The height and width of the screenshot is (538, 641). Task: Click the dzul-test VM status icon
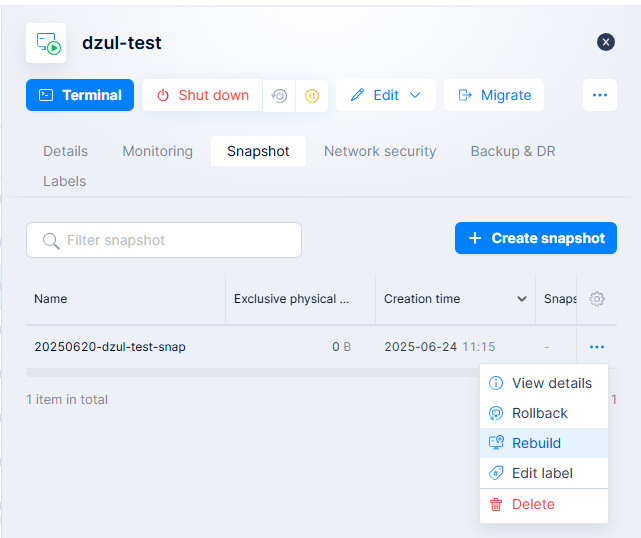[47, 43]
